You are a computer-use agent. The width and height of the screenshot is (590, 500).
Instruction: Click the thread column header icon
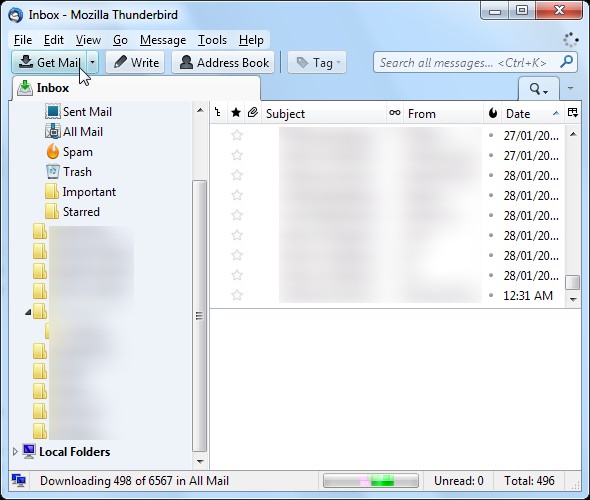(x=218, y=112)
